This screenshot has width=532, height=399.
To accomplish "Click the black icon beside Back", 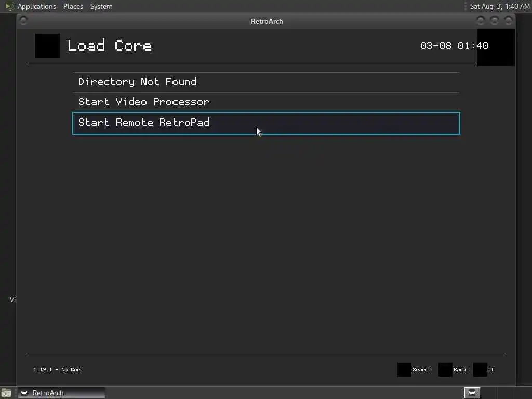I will [445, 370].
